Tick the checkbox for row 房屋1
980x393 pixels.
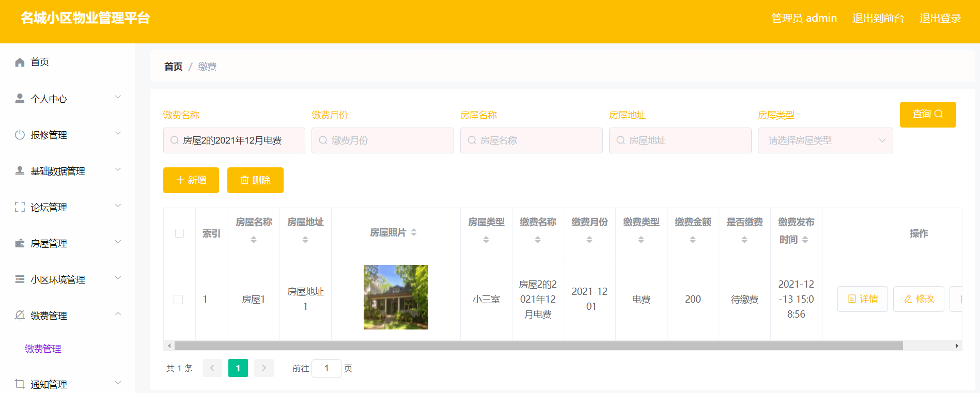pyautogui.click(x=178, y=300)
